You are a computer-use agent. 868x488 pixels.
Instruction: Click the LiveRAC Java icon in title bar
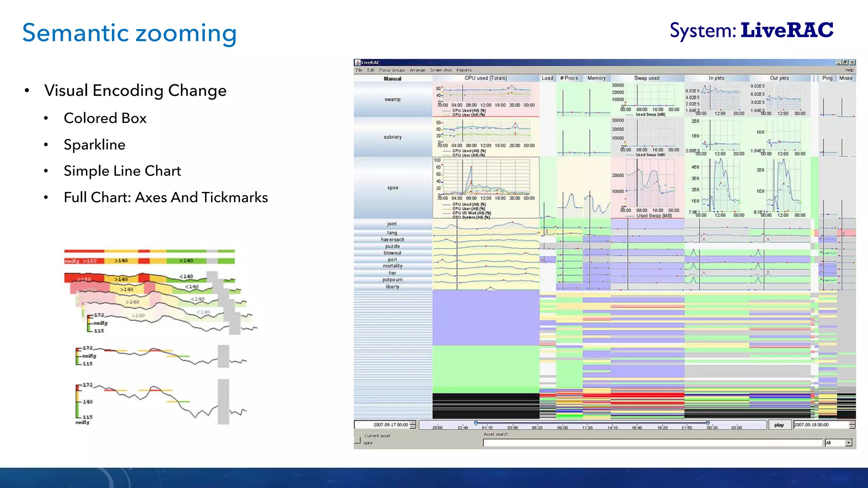click(x=358, y=62)
